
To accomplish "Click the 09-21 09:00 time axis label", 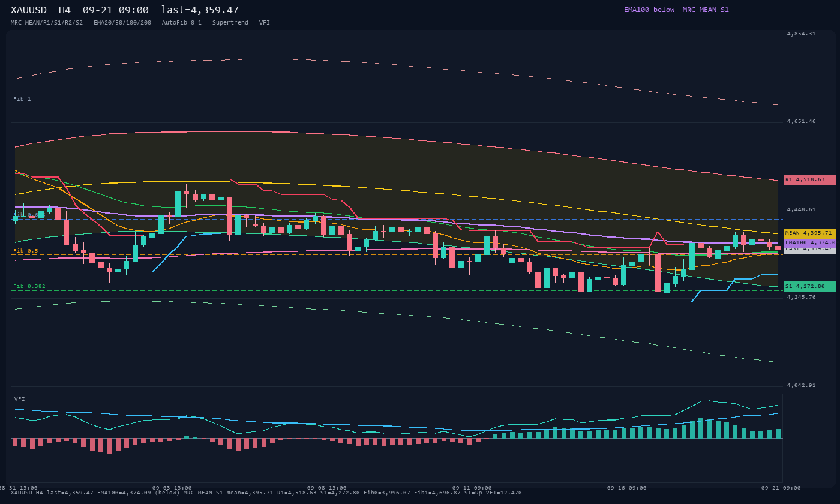I will pos(781,488).
